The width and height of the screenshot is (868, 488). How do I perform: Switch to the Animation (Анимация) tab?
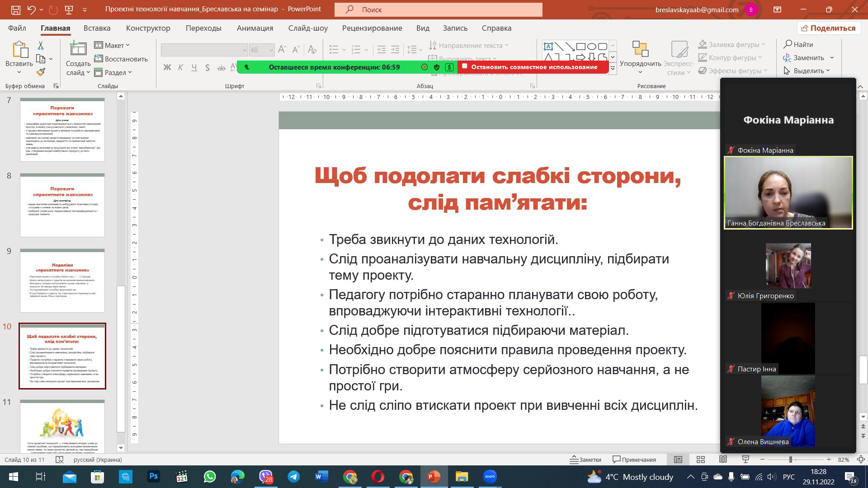[x=255, y=28]
